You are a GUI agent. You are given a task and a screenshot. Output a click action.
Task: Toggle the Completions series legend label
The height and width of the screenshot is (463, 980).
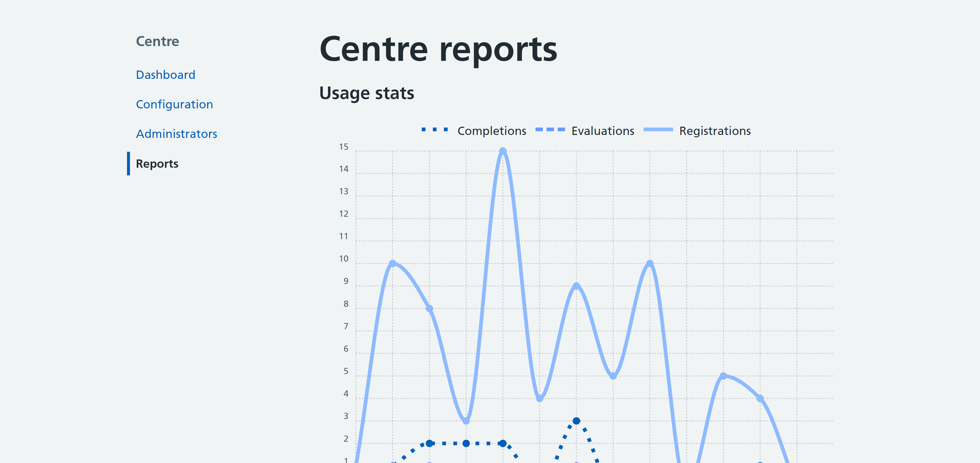[491, 131]
